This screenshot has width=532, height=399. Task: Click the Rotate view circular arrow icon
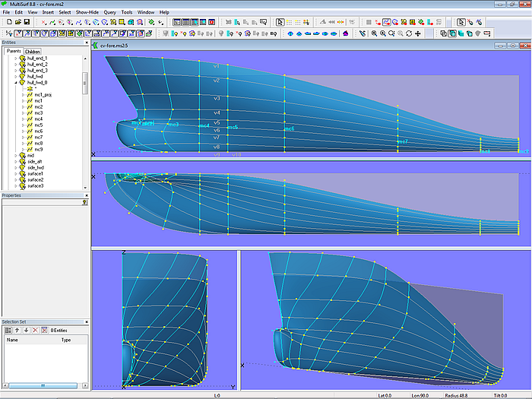(x=409, y=33)
